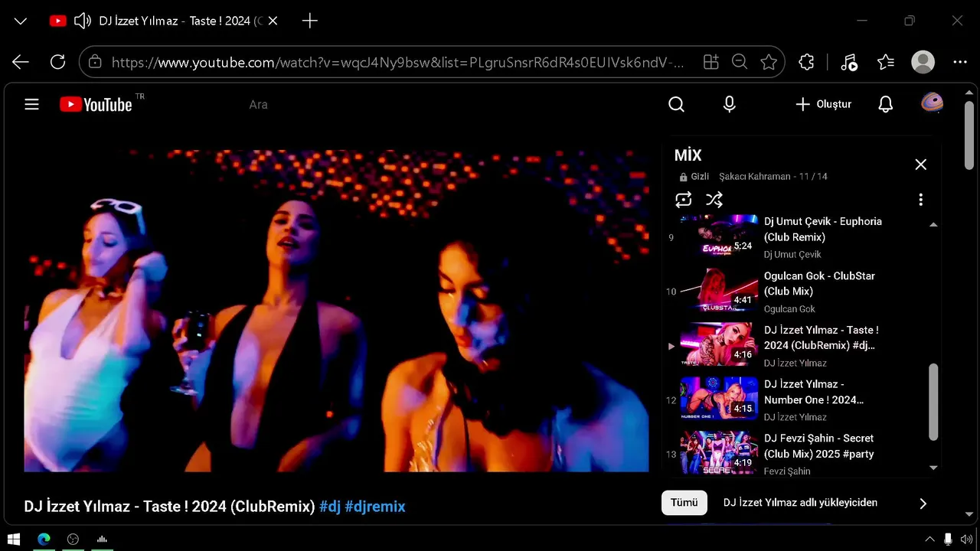Image resolution: width=980 pixels, height=551 pixels.
Task: Open browser extensions menu
Action: pyautogui.click(x=806, y=62)
